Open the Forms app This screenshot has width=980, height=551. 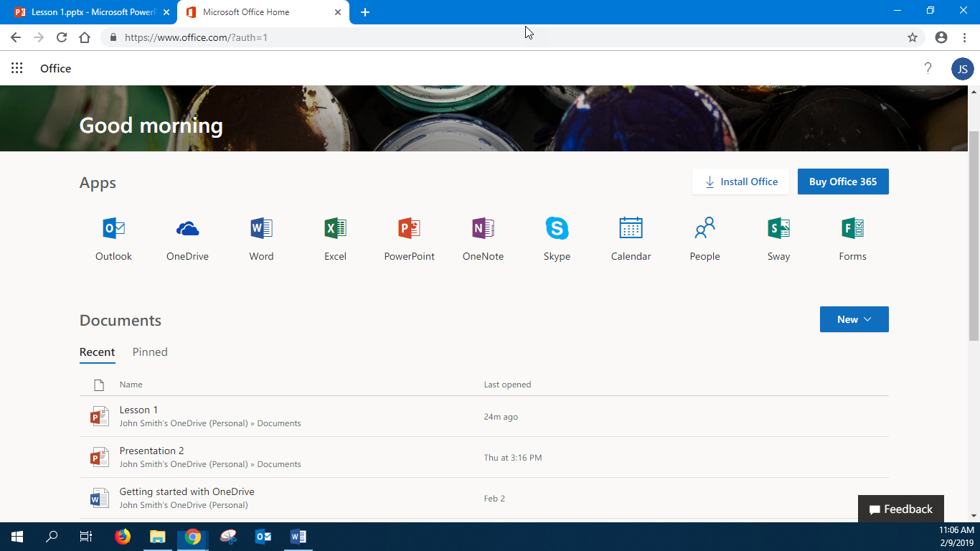point(852,240)
